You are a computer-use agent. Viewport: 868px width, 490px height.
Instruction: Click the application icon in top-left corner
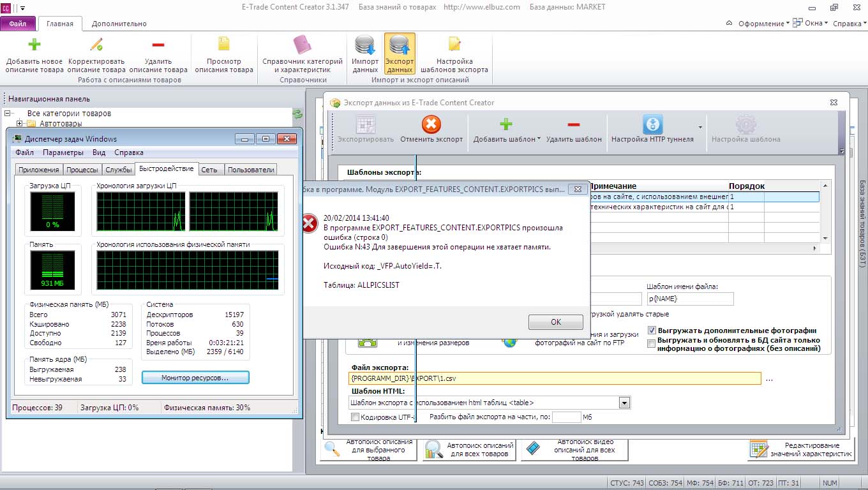coord(5,8)
